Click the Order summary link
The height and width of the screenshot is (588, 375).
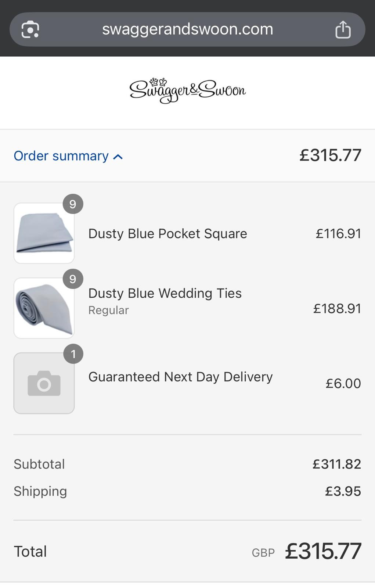[x=61, y=156]
